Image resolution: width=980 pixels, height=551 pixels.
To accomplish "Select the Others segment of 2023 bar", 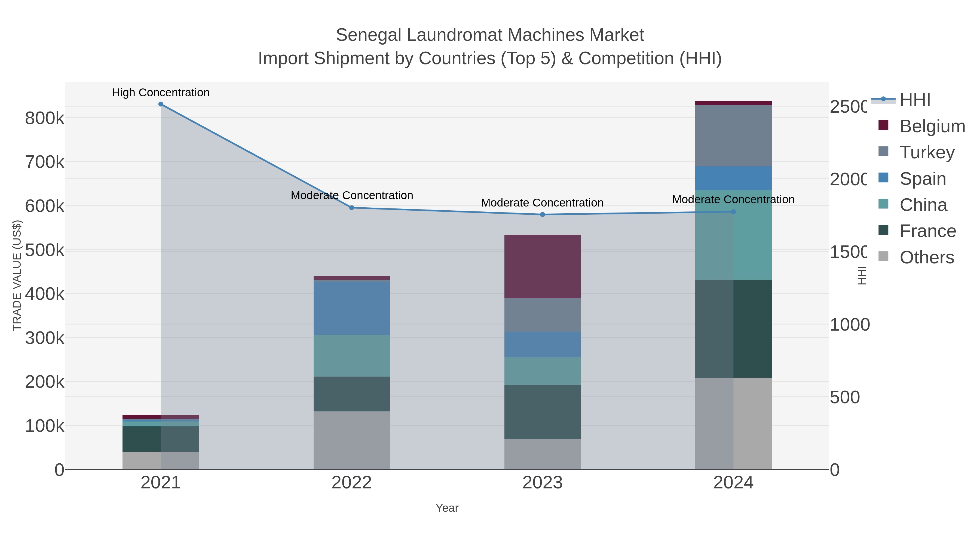I will (543, 454).
